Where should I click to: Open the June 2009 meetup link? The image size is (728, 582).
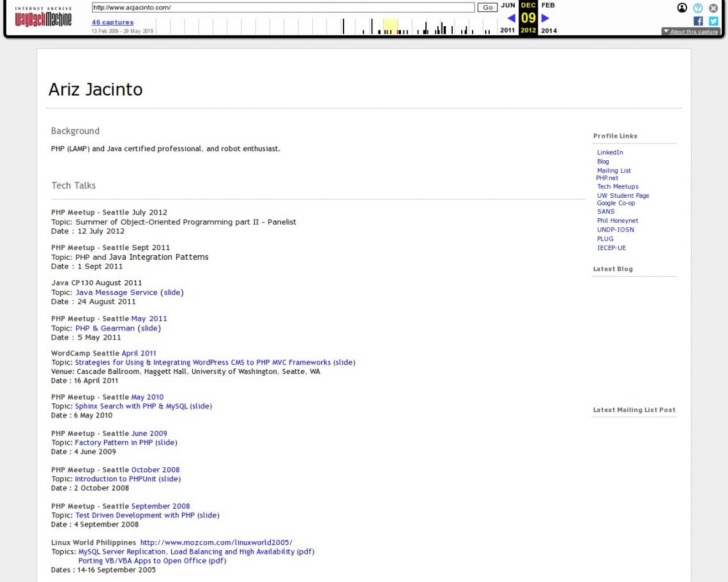149,433
